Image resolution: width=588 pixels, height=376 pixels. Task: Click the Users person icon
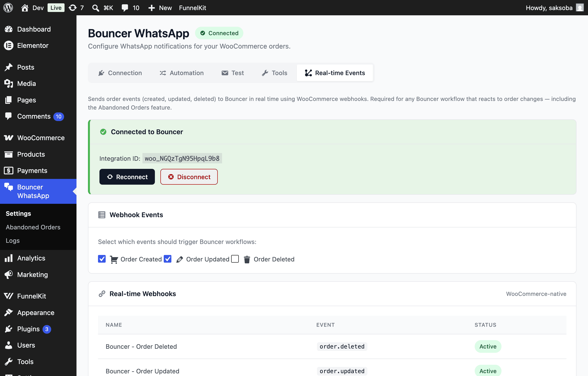click(9, 345)
